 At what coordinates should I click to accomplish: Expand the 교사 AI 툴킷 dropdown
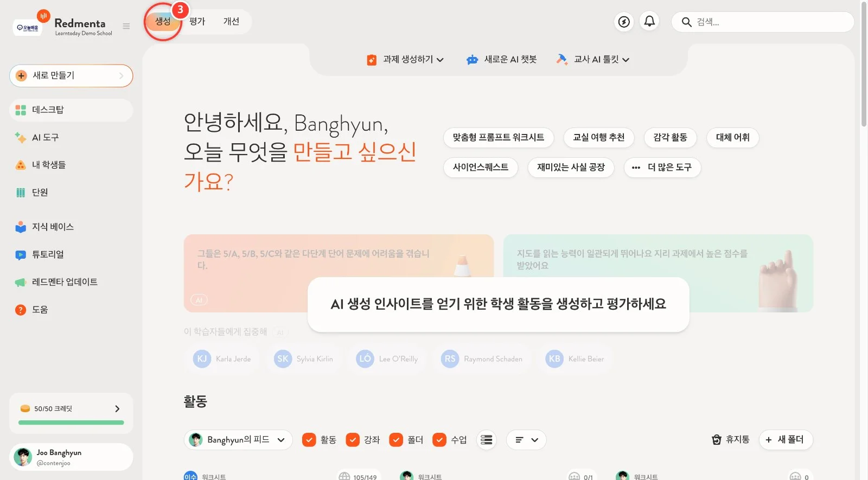tap(593, 60)
